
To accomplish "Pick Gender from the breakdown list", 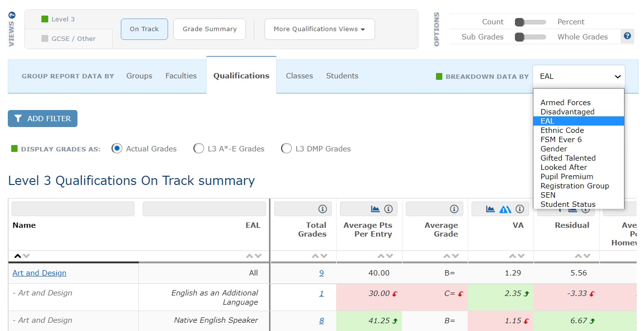I will click(x=554, y=149).
